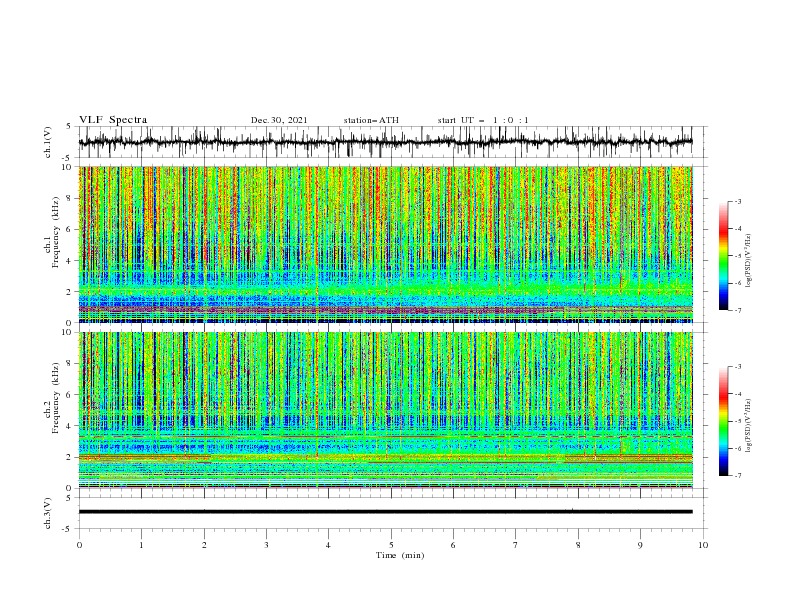792x612 pixels.
Task: Select the "start UT = 1 :0 :1" text
Action: coord(483,120)
